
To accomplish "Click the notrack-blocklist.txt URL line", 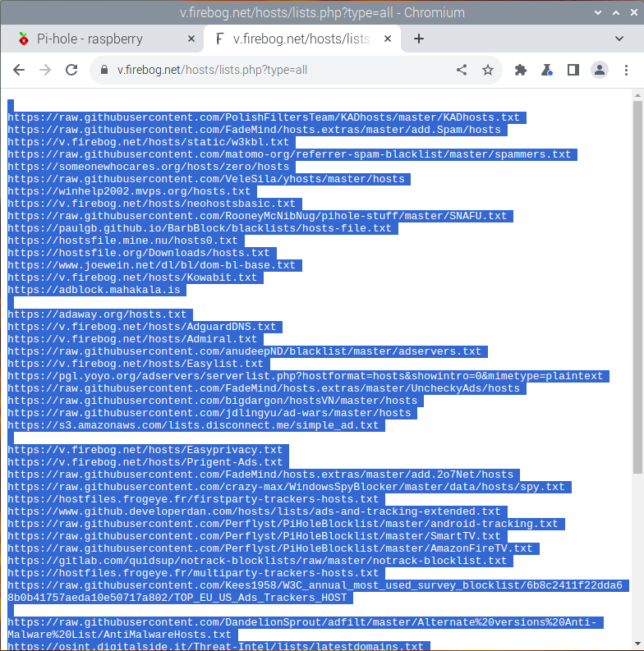I will click(257, 561).
